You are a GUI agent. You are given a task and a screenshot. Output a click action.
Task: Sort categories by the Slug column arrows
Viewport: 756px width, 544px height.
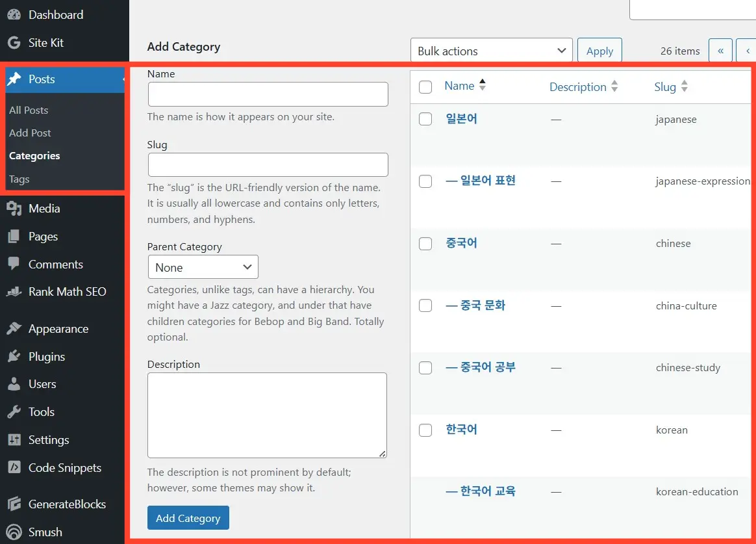(x=684, y=87)
